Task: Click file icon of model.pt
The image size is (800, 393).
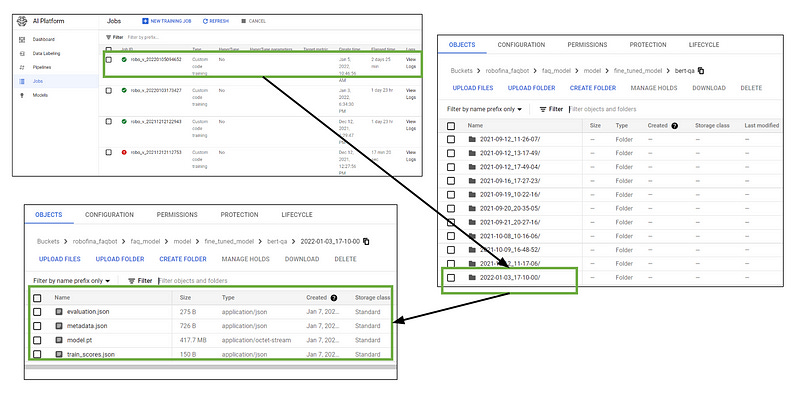Action: [59, 340]
